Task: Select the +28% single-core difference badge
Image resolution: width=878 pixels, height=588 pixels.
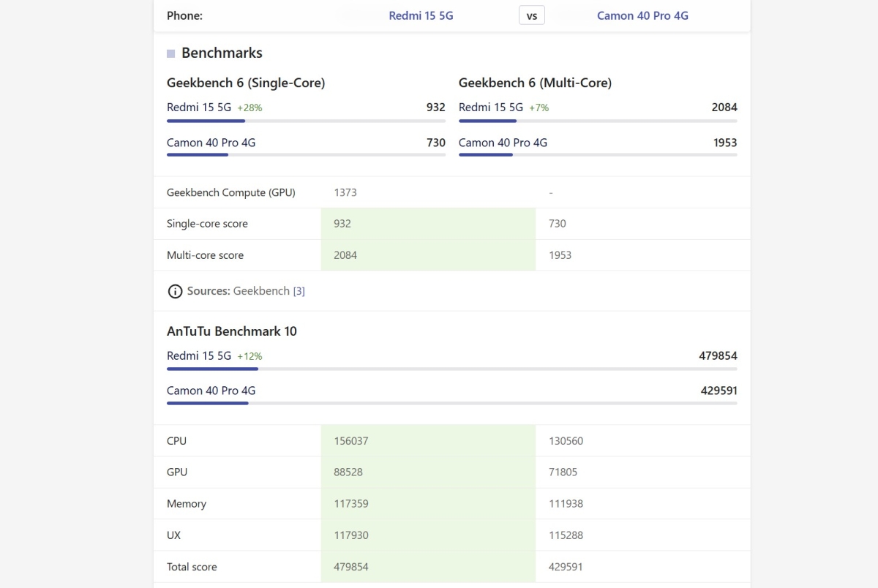Action: pyautogui.click(x=249, y=108)
